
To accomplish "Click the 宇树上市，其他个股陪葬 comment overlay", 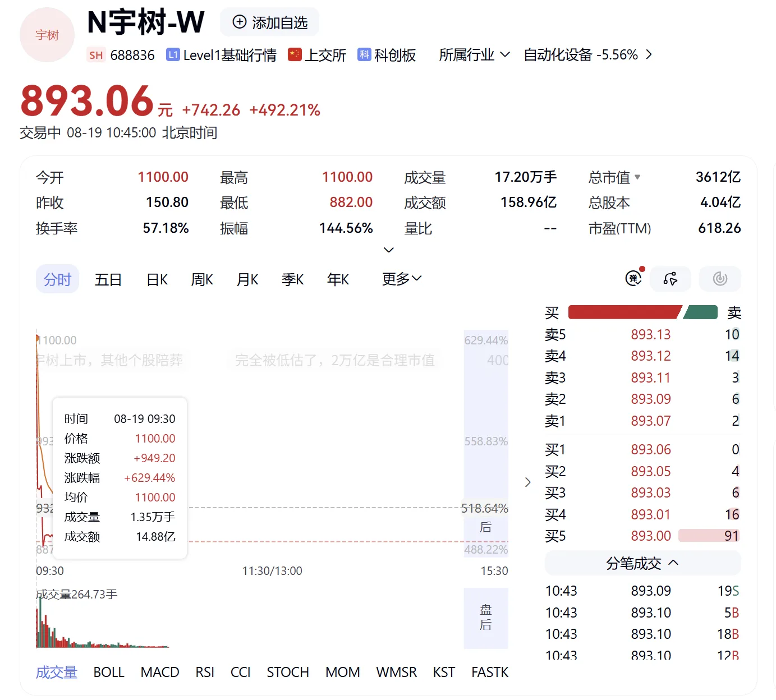I will point(110,360).
